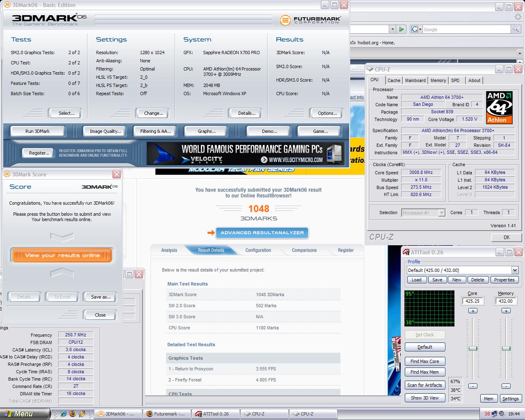Open Internet Explorer from quick launch
The image size is (525, 420).
(64, 414)
